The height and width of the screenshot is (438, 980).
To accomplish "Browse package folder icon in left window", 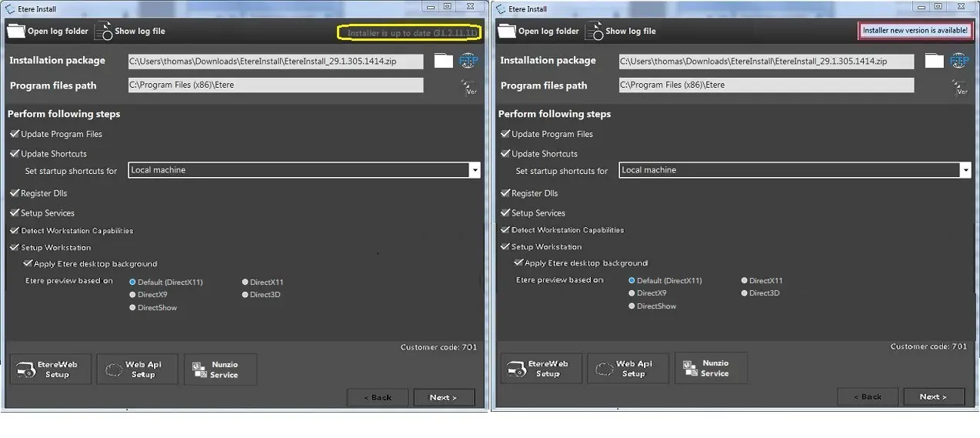I will (443, 61).
